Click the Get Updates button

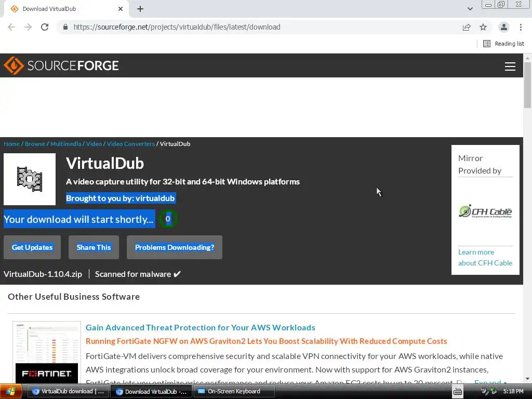pyautogui.click(x=32, y=247)
